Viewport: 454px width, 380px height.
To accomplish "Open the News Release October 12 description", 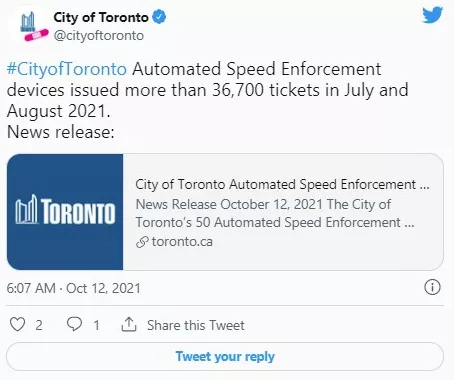I will (275, 213).
